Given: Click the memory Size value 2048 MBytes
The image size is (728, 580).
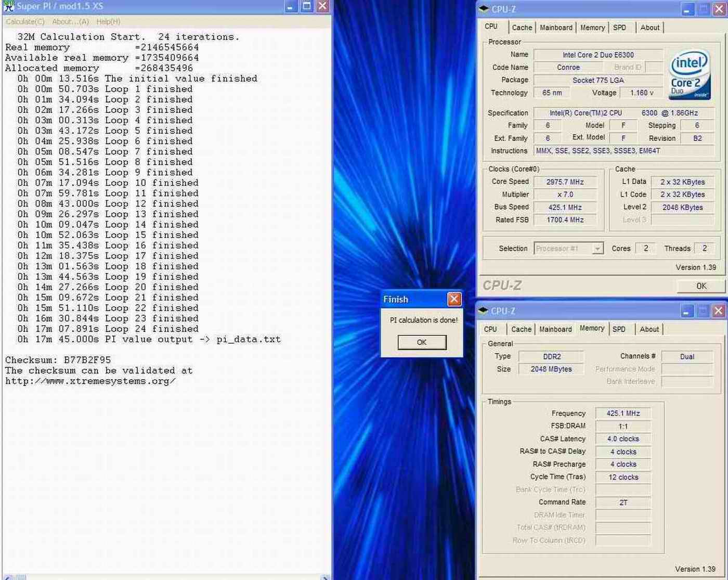Looking at the screenshot, I should (x=552, y=369).
